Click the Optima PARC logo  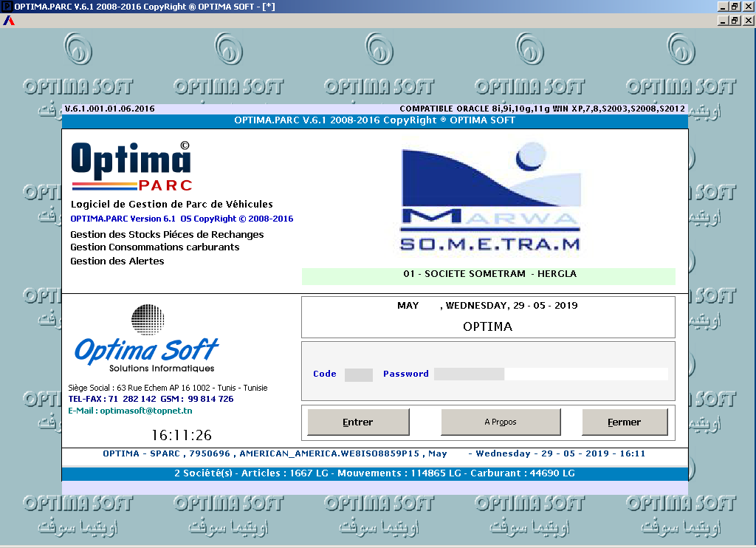click(131, 166)
